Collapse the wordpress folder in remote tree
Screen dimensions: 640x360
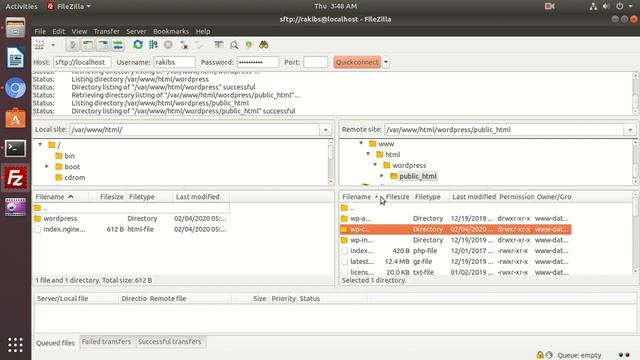(x=375, y=165)
